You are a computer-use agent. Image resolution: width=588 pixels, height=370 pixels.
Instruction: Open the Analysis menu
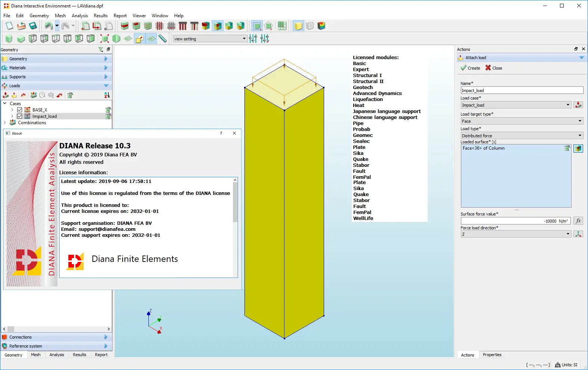coord(80,16)
